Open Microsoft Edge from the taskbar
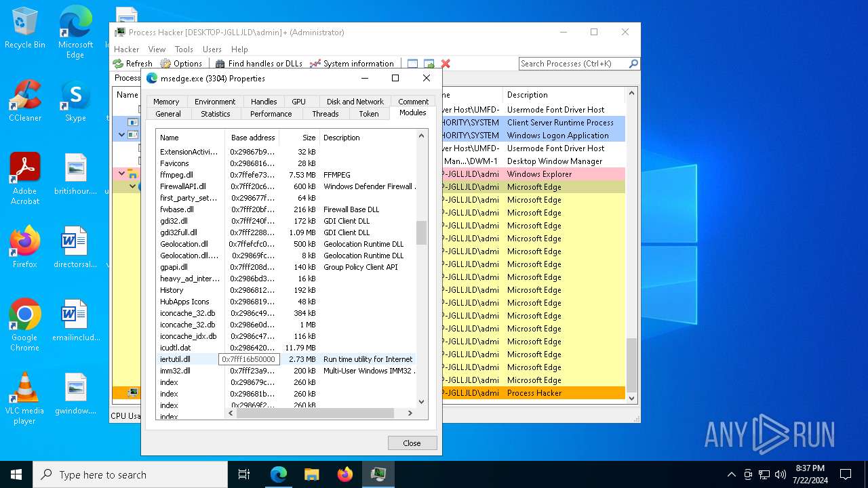The height and width of the screenshot is (488, 868). (279, 474)
